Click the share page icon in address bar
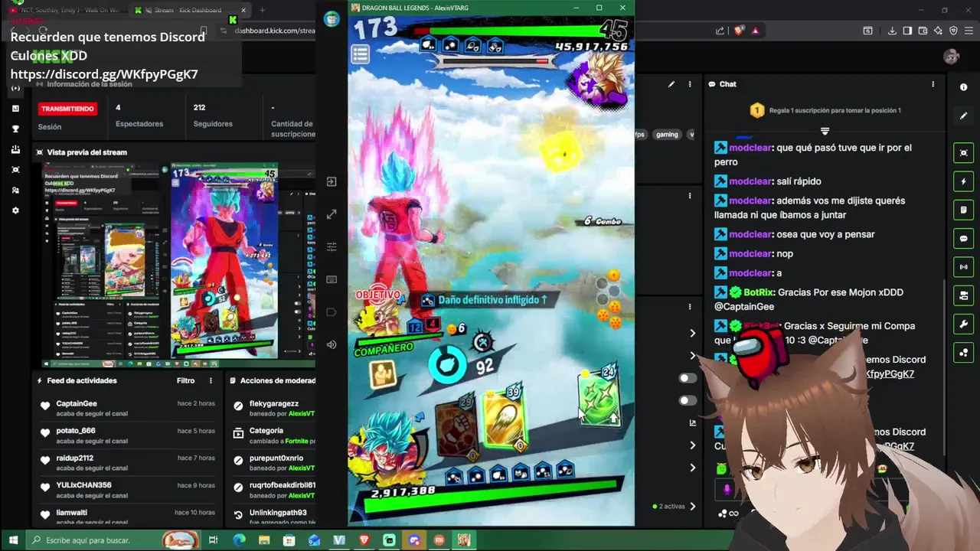Viewport: 980px width, 551px height. point(720,31)
